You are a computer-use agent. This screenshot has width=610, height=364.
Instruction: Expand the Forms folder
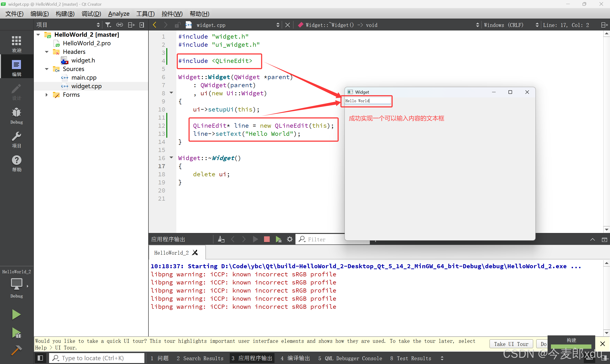coord(47,95)
